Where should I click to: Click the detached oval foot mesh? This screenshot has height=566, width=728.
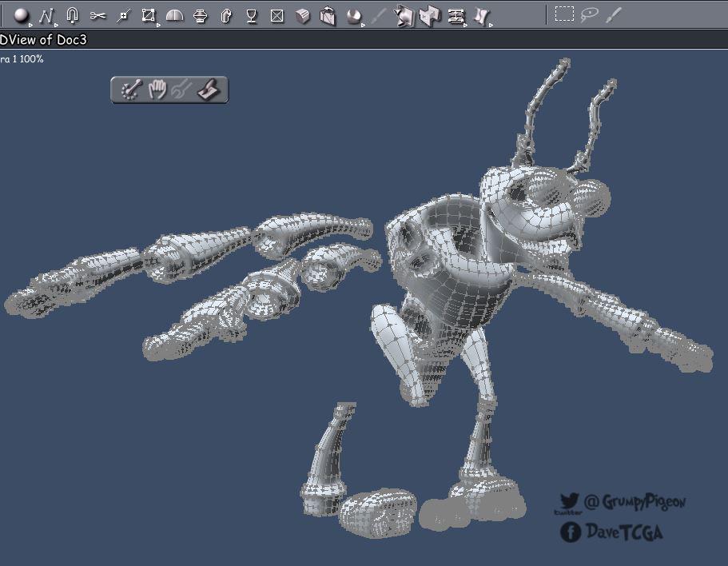click(377, 513)
